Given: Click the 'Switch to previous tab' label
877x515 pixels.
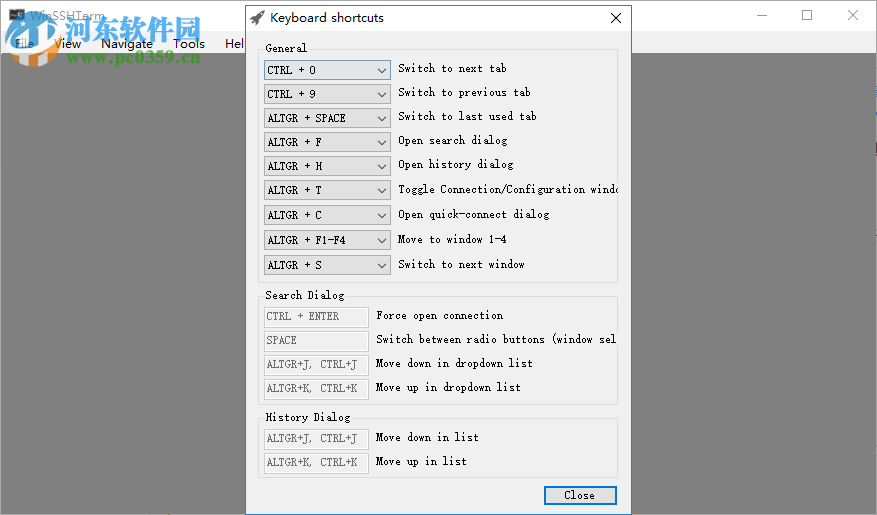Looking at the screenshot, I should click(464, 93).
